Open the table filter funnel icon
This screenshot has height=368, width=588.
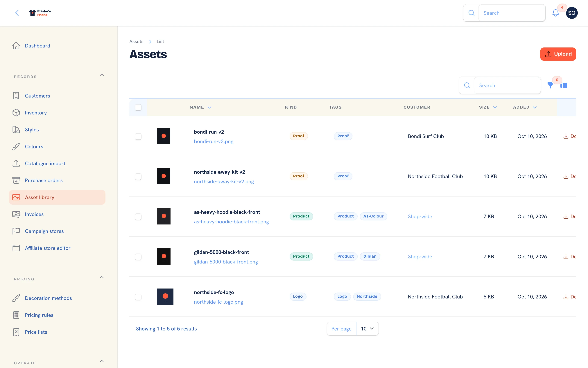pyautogui.click(x=550, y=85)
